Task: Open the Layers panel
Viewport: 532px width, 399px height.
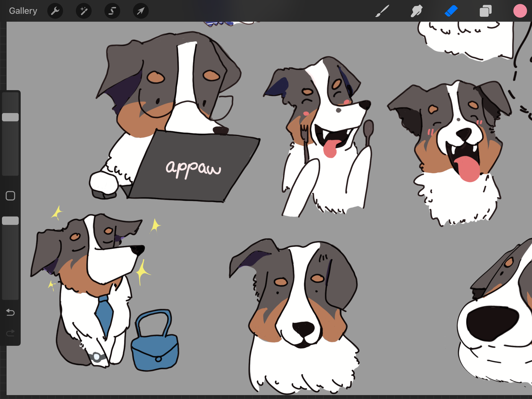Action: tap(485, 11)
